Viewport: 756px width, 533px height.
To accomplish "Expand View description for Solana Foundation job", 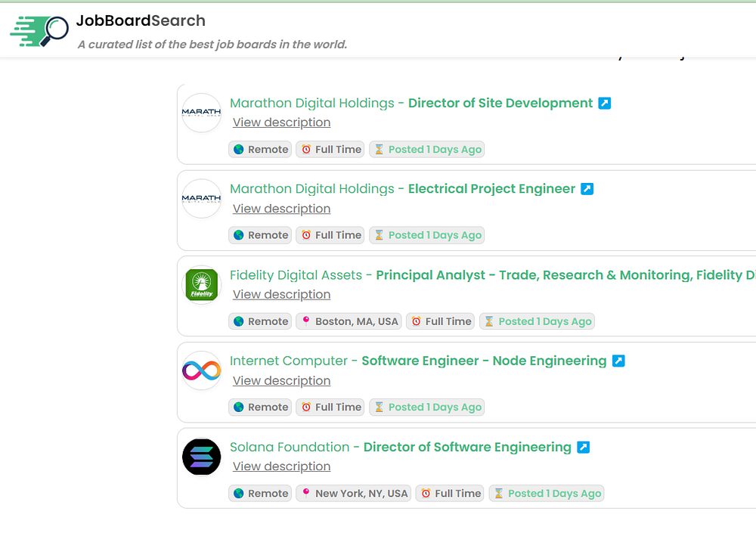I will 281,466.
